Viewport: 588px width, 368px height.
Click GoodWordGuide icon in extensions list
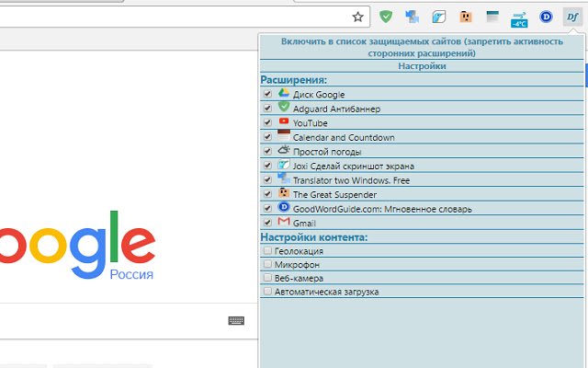[284, 206]
